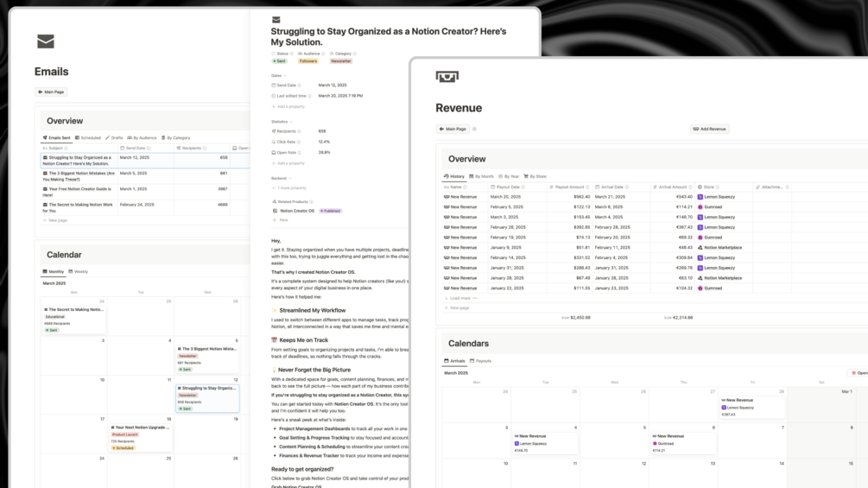Click the Store column header
The height and width of the screenshot is (488, 868).
click(x=724, y=187)
